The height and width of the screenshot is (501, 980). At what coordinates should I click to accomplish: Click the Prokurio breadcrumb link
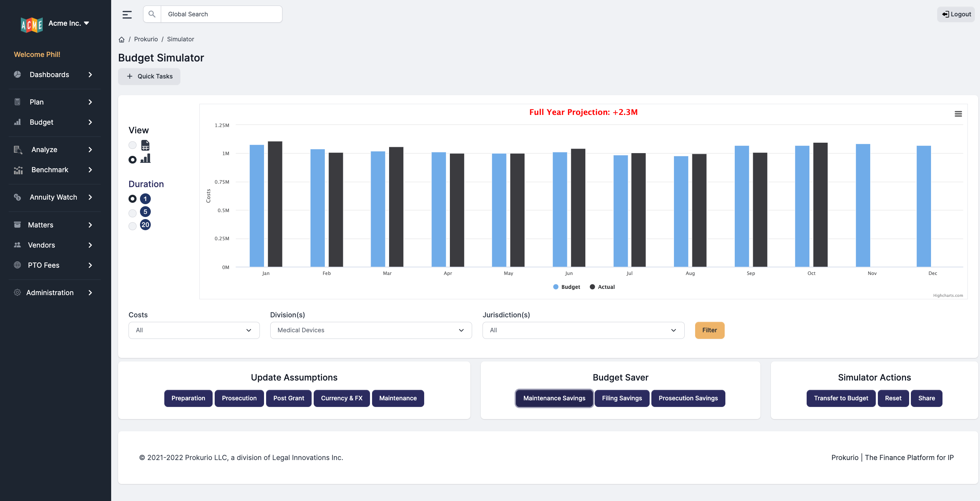(146, 39)
